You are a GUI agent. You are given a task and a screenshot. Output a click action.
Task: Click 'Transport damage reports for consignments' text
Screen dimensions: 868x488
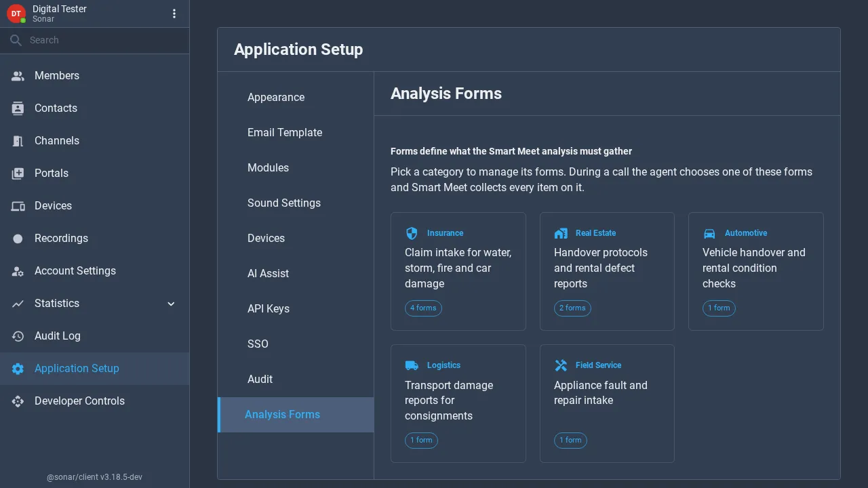tap(449, 401)
